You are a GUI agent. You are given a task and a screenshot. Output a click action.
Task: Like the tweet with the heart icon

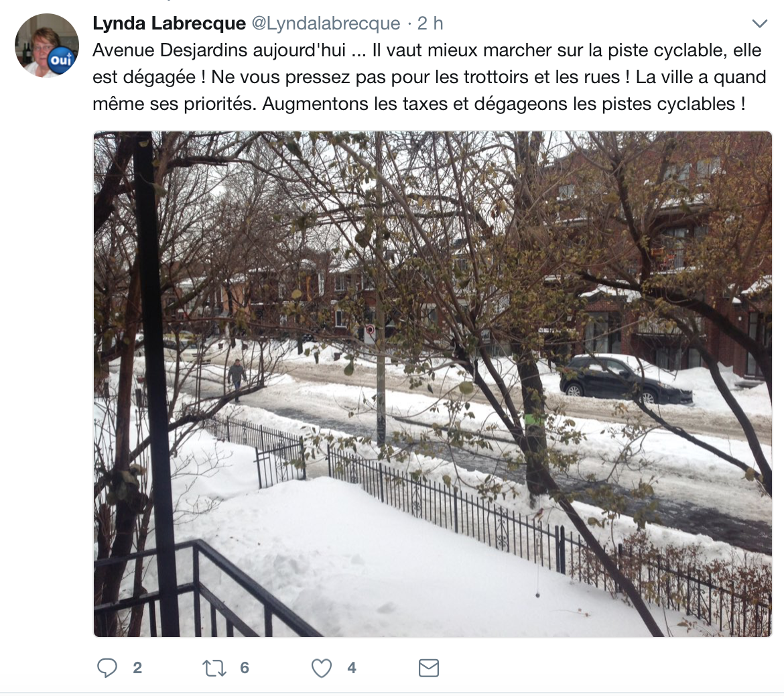click(x=322, y=668)
